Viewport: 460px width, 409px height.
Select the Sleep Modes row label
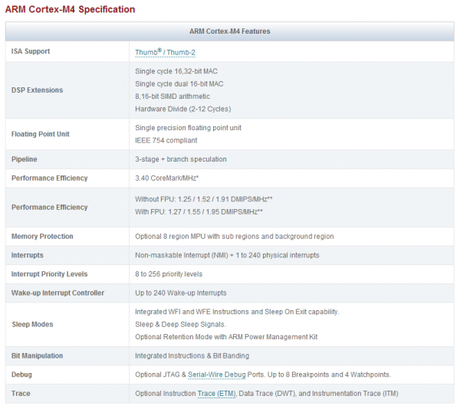33,324
